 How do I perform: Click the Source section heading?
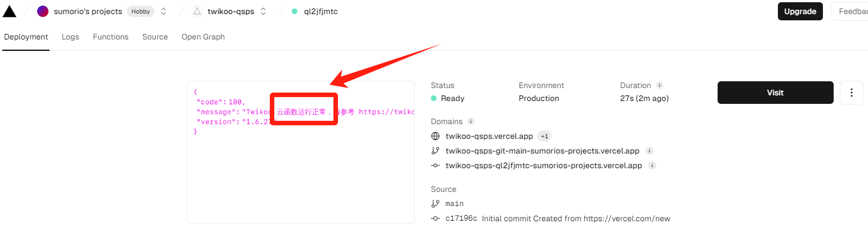pos(444,189)
